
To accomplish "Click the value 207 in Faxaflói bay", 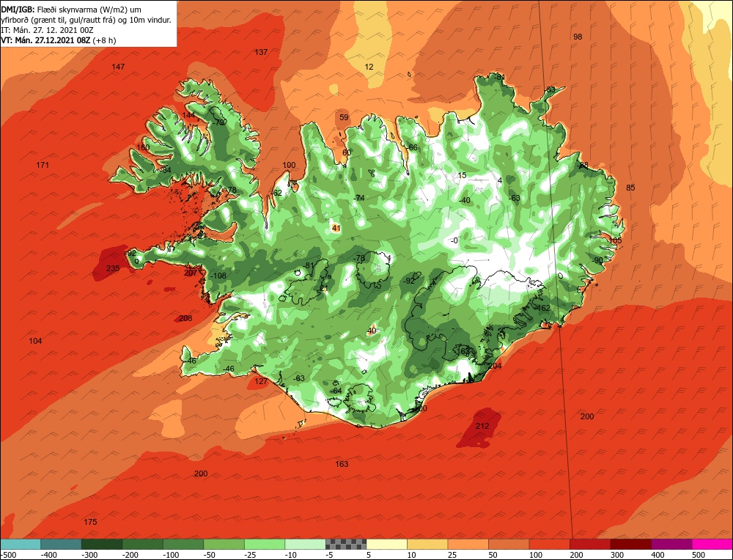I will click(x=191, y=273).
